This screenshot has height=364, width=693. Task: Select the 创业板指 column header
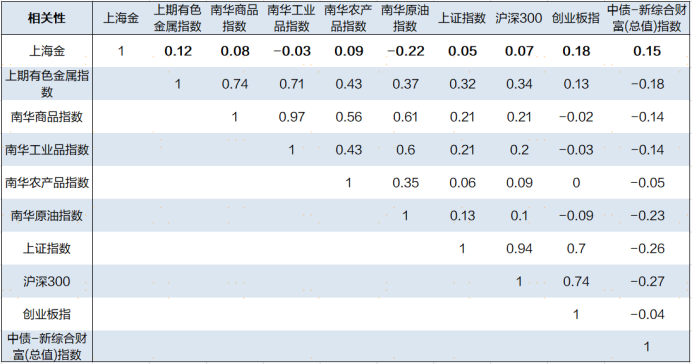click(575, 18)
